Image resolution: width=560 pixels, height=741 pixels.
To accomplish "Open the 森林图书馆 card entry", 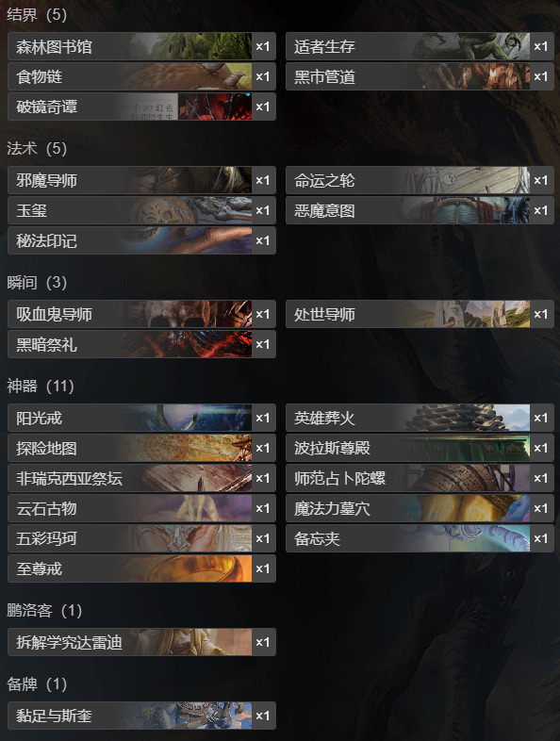I will [x=141, y=46].
